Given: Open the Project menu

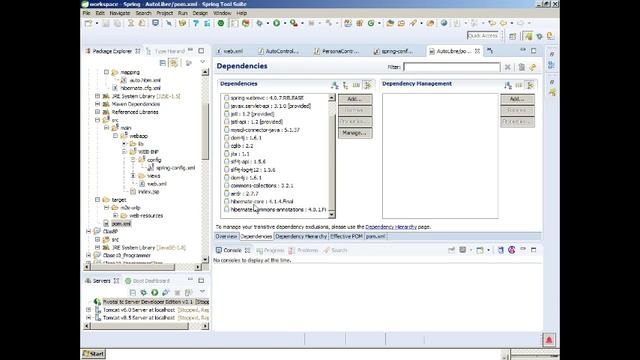Looking at the screenshot, I should point(164,13).
